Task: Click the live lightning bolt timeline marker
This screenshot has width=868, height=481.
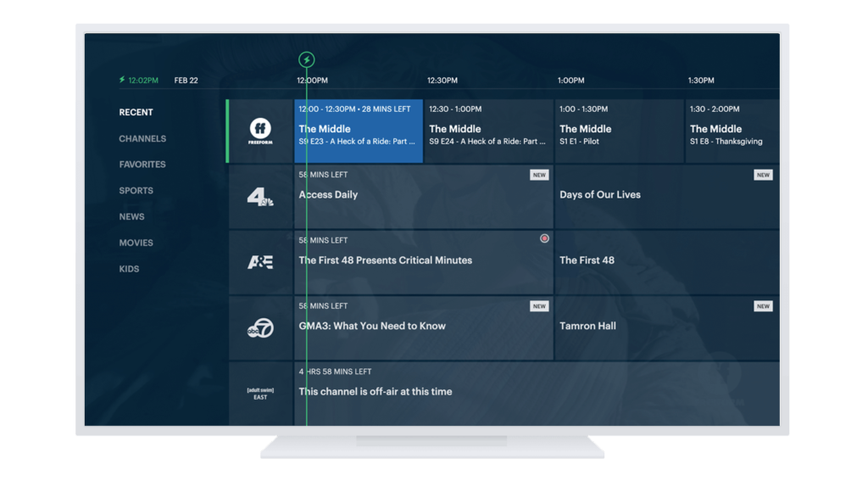Action: tap(307, 60)
